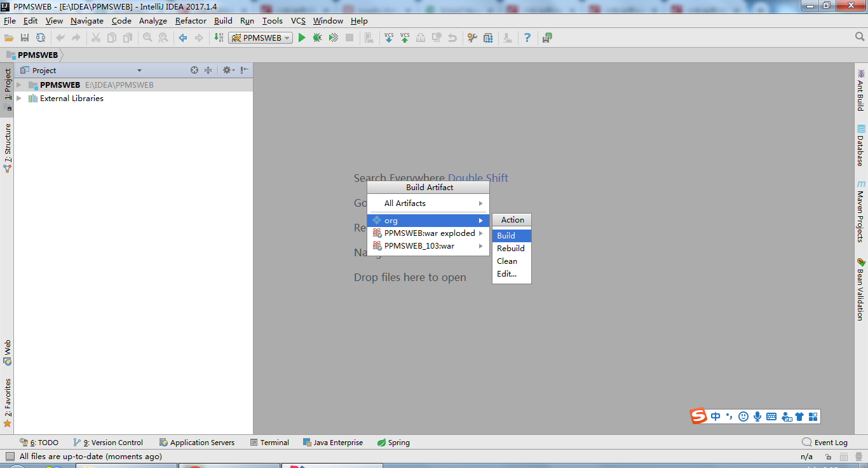Viewport: 868px width, 468px height.
Task: Open the Ant Build side tab
Action: pyautogui.click(x=860, y=90)
